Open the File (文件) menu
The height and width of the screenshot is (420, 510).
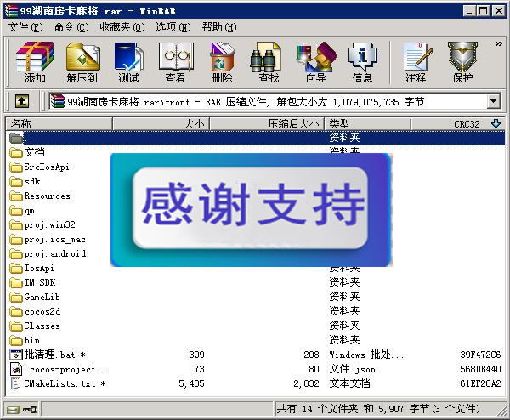click(25, 27)
